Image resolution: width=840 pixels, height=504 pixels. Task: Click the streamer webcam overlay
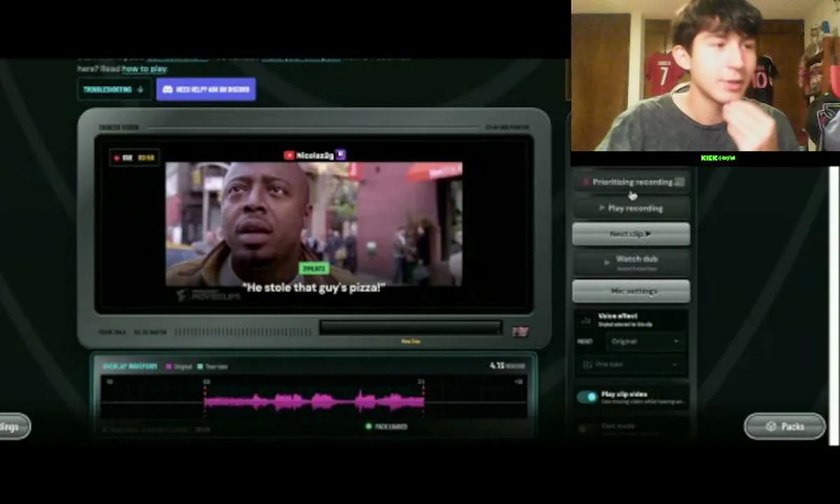[705, 75]
